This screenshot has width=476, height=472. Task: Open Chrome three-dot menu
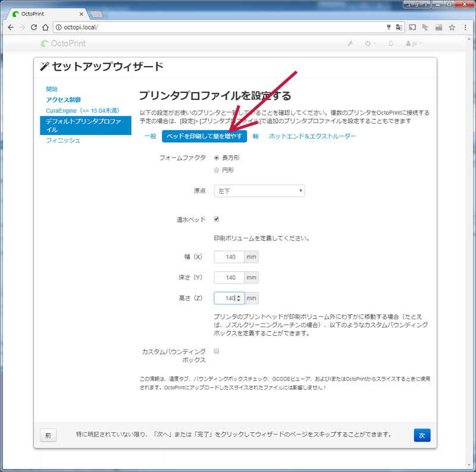click(x=465, y=27)
